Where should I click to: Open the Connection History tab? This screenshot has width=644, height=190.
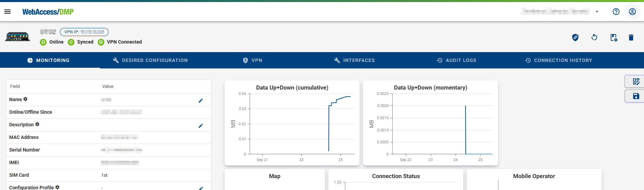559,60
